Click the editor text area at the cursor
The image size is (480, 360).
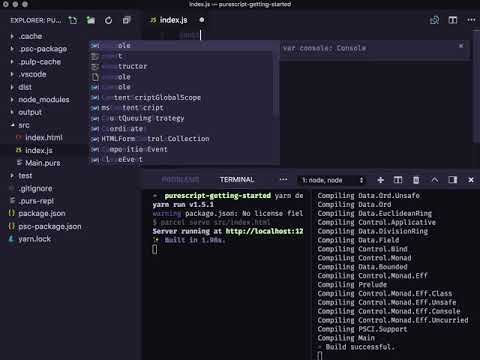(201, 35)
